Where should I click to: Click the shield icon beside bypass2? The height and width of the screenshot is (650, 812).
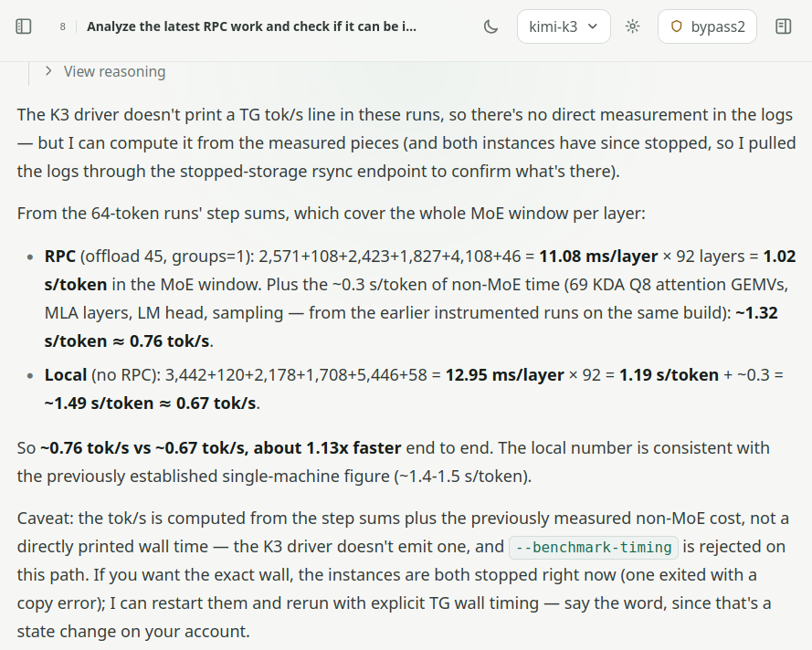tap(676, 26)
